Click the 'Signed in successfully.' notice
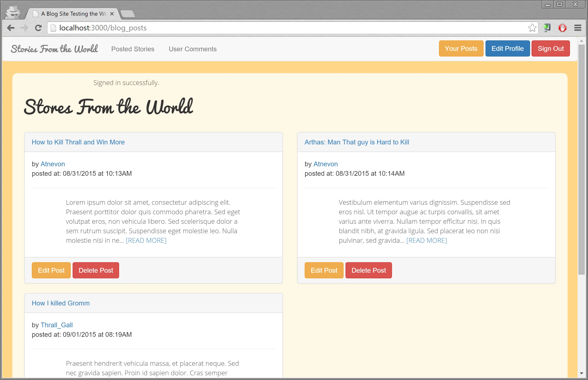This screenshot has height=380, width=588. (126, 83)
